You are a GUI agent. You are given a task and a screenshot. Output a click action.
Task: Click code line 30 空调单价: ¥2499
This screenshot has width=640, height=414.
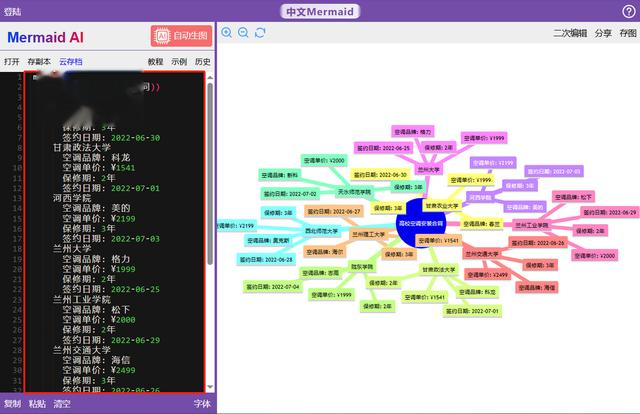(x=99, y=370)
